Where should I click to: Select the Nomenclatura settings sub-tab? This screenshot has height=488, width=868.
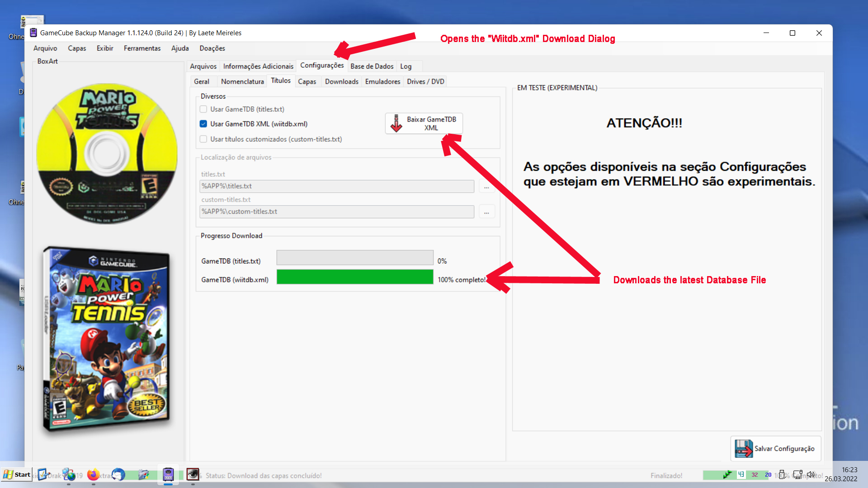click(x=242, y=81)
